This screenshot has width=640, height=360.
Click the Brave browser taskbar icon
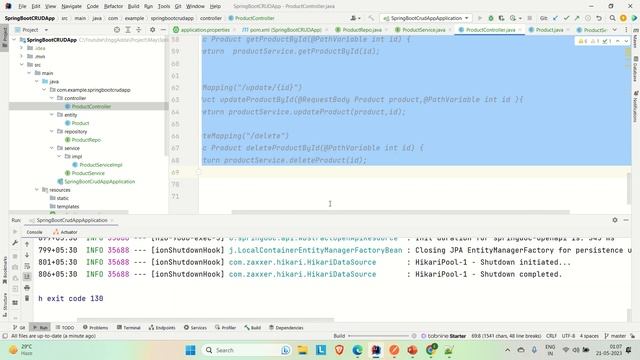pyautogui.click(x=339, y=350)
